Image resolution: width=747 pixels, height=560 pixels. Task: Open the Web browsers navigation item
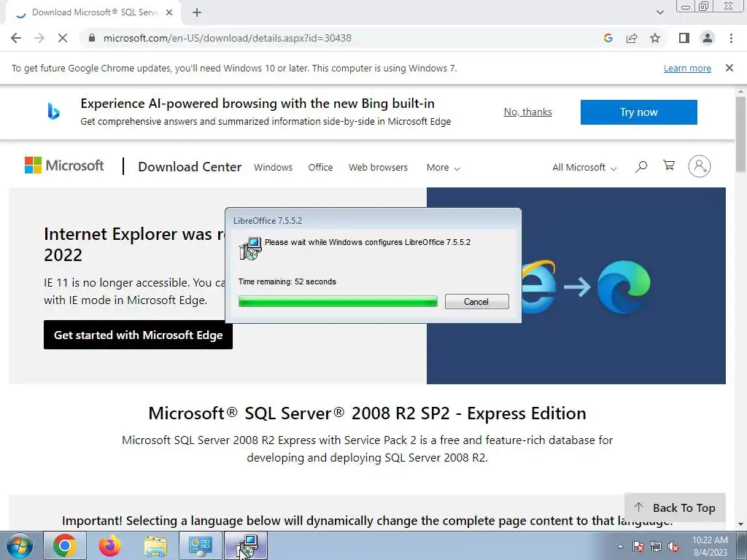(x=379, y=168)
